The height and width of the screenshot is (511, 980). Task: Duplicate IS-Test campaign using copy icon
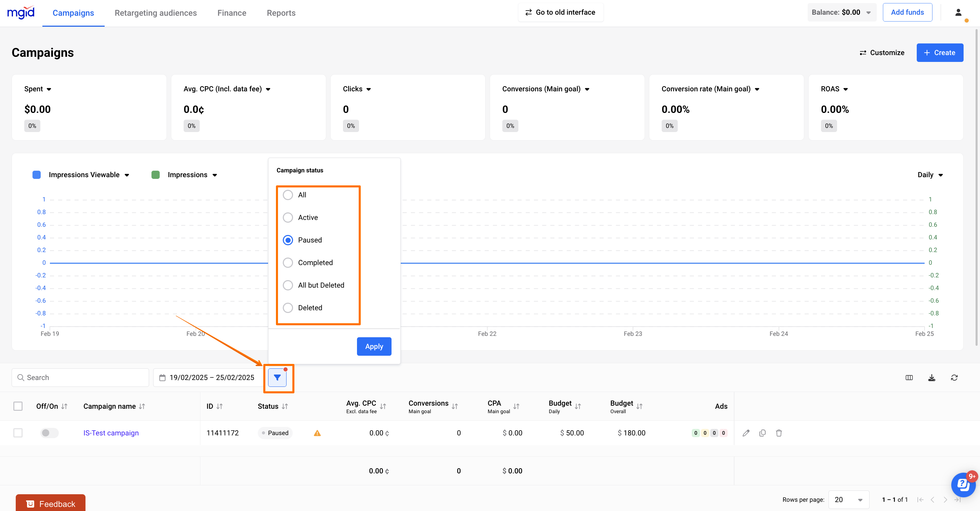pos(762,433)
